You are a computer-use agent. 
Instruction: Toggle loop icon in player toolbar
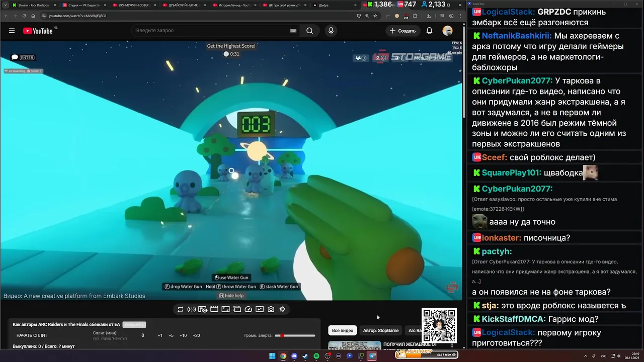(x=180, y=309)
